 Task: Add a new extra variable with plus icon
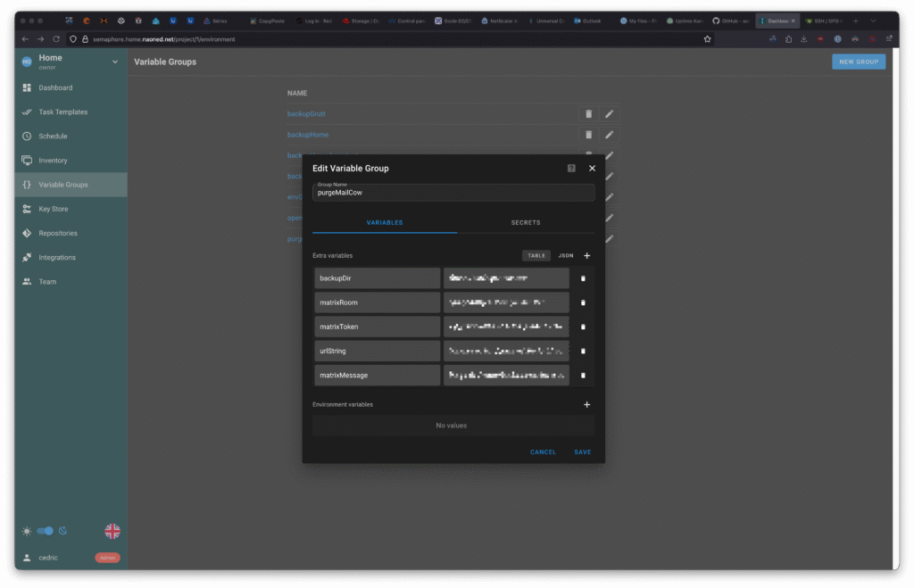[586, 256]
